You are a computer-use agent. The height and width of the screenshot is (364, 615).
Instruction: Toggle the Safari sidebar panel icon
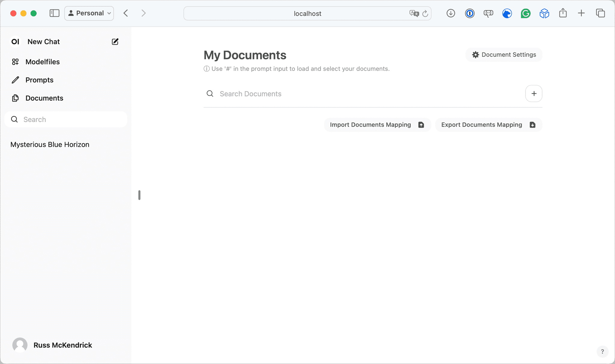tap(54, 13)
